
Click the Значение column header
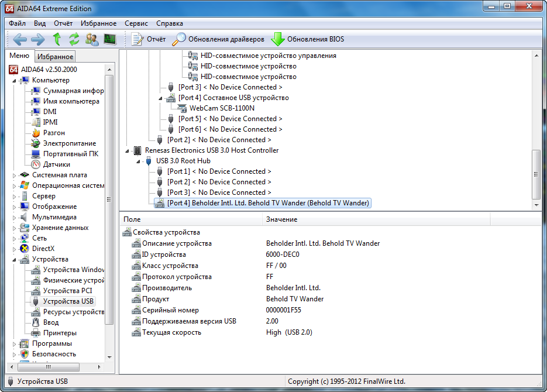tap(281, 219)
